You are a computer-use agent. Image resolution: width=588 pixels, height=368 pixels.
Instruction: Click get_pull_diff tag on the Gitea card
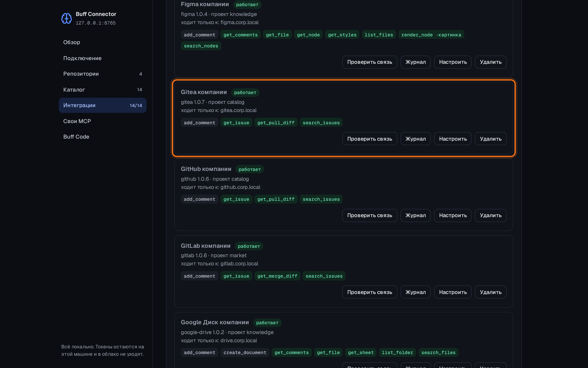(276, 123)
